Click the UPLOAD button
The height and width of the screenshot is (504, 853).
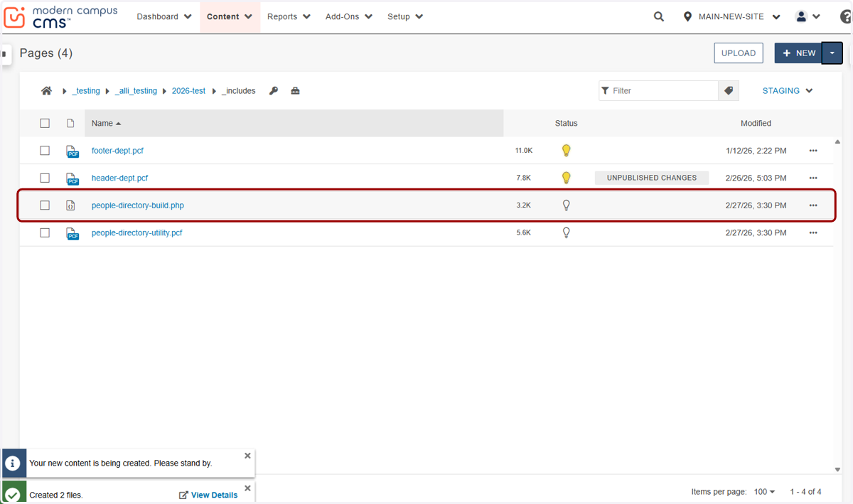[739, 53]
